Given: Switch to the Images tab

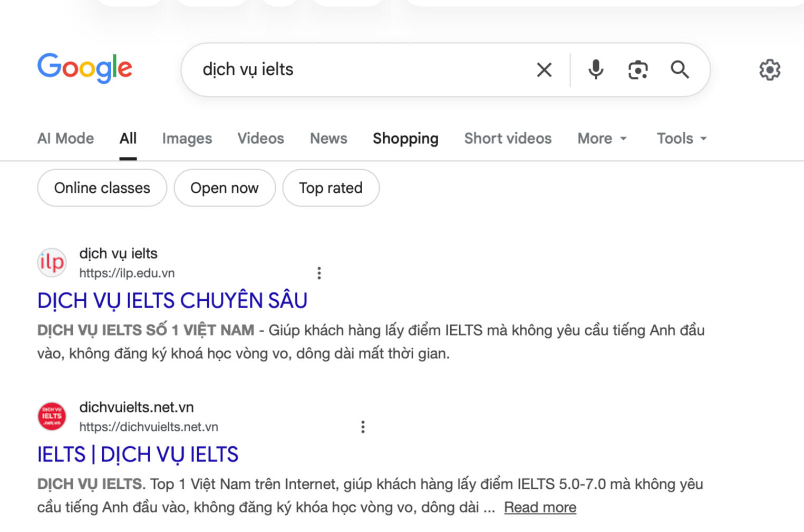Looking at the screenshot, I should pyautogui.click(x=187, y=139).
